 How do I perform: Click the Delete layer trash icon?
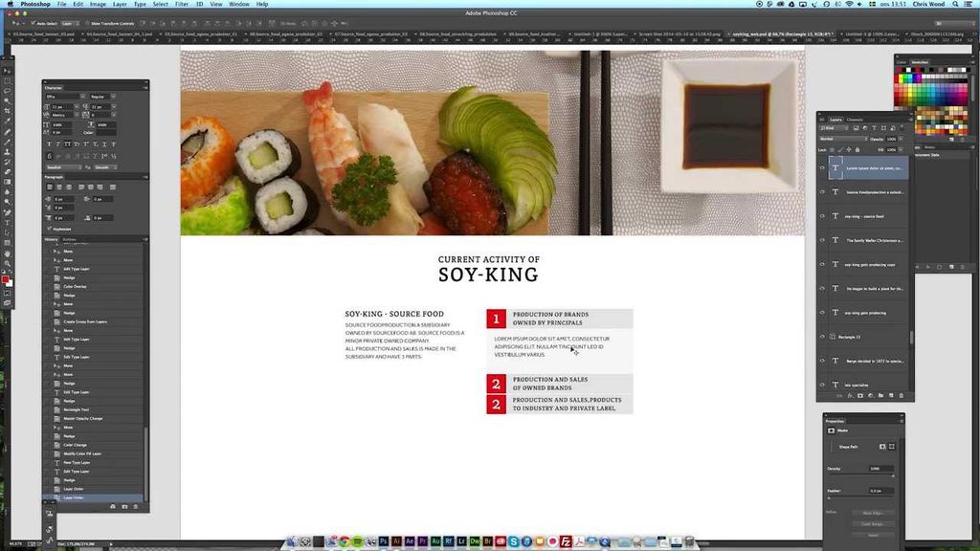click(901, 395)
